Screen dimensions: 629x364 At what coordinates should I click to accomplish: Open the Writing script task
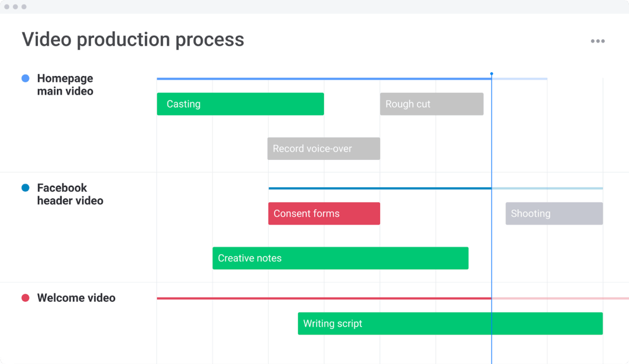(x=450, y=323)
